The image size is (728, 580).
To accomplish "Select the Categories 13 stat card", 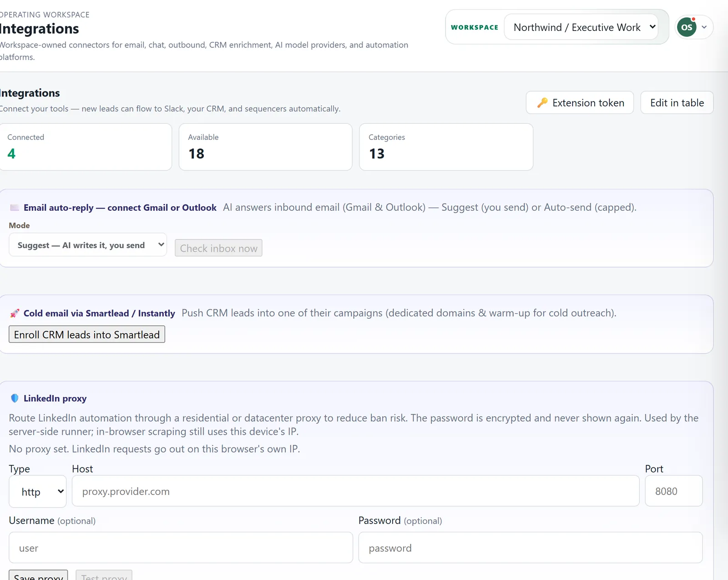I will [x=446, y=147].
